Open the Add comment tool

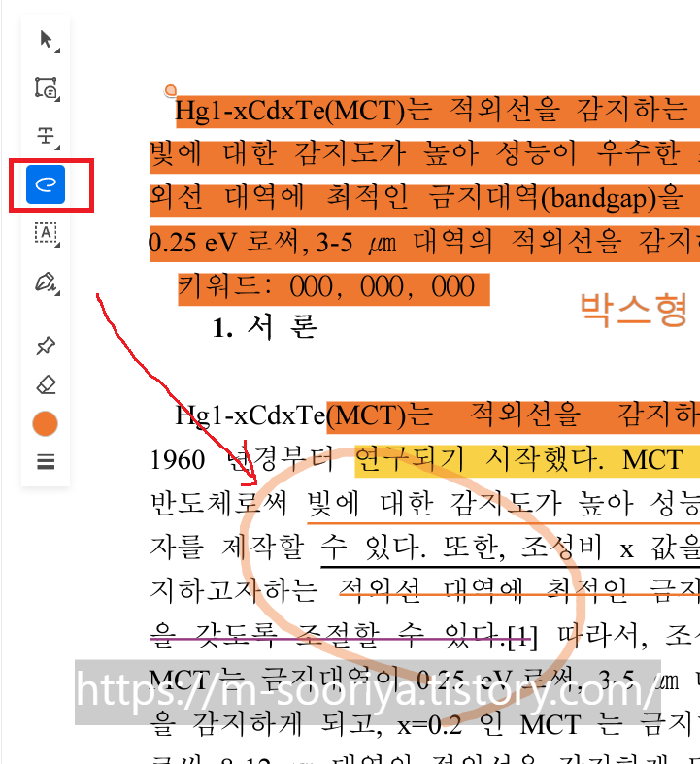coord(46,88)
